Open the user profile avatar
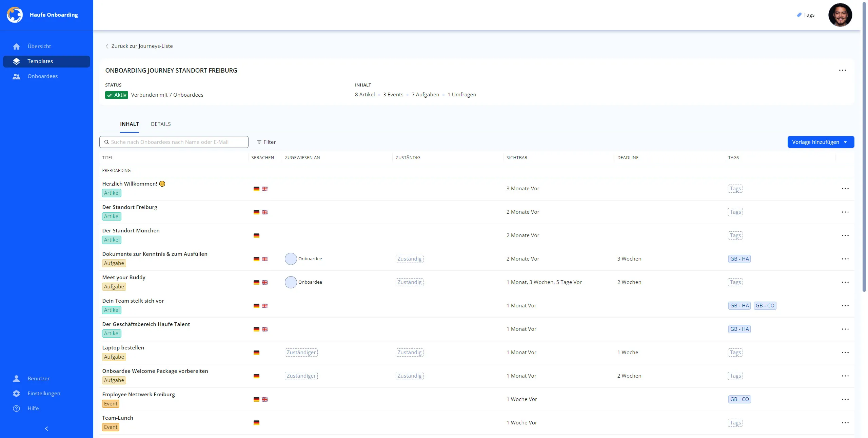 click(x=840, y=15)
